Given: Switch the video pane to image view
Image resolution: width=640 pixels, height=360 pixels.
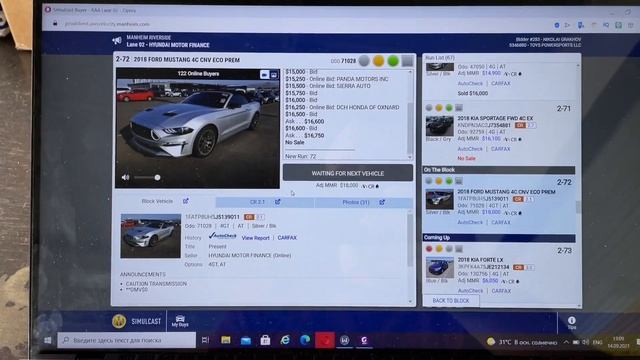Looking at the screenshot, I should (x=274, y=74).
